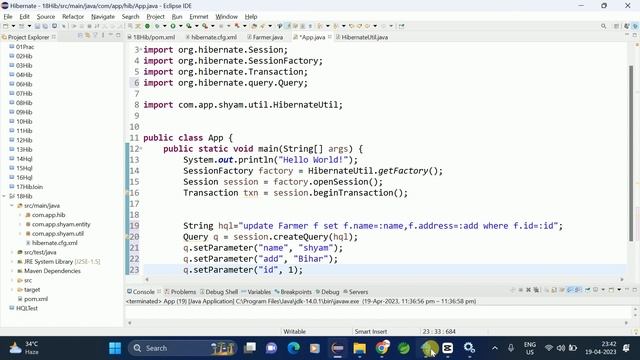Select the HQLTest project
Screen dimensions: 640x360
tap(27, 308)
